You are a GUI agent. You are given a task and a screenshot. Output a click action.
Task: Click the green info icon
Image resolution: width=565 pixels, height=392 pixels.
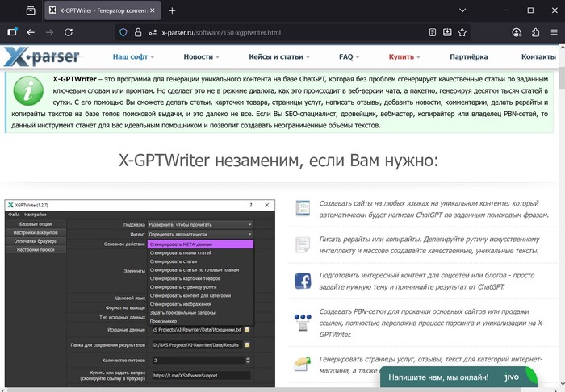point(28,90)
